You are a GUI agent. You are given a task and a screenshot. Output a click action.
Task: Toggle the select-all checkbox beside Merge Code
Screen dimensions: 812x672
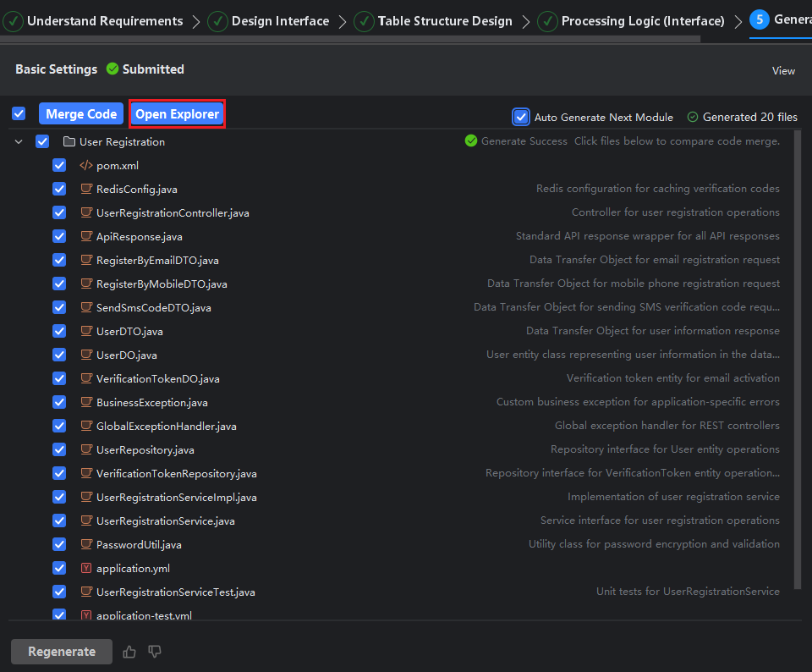click(19, 114)
